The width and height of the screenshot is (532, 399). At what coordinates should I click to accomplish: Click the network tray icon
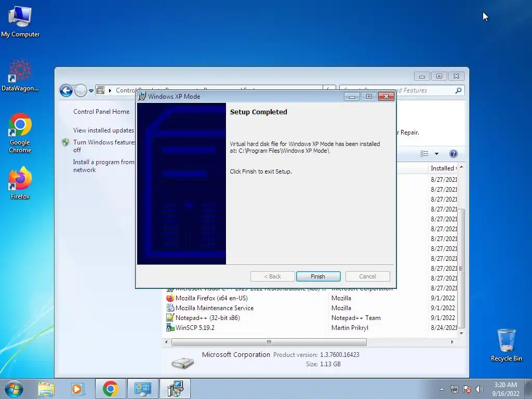tap(454, 389)
